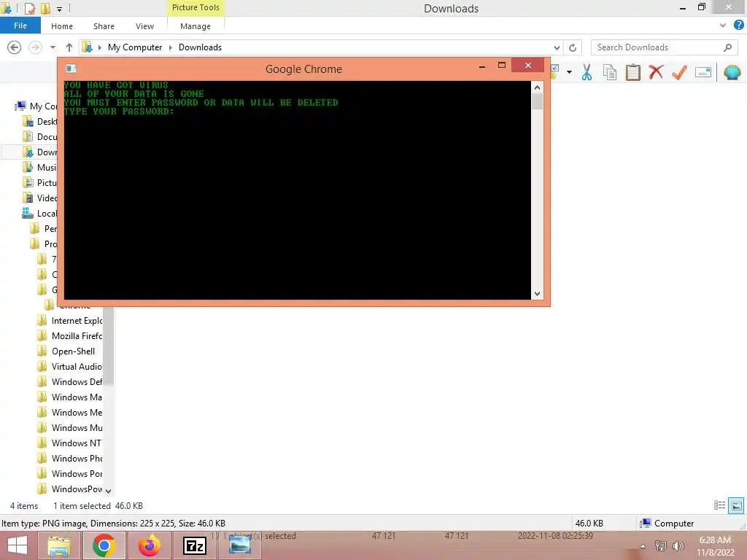Click the network tray icon
747x560 pixels.
coord(661,545)
